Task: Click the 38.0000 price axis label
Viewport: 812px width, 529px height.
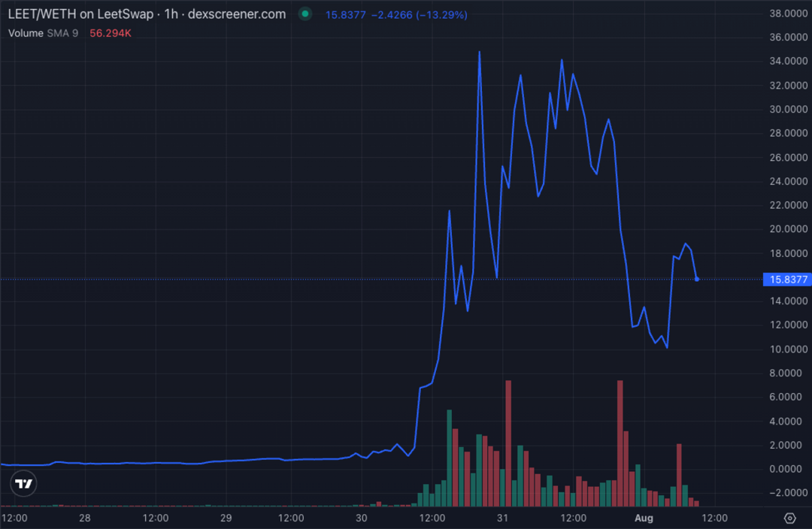Action: (788, 14)
